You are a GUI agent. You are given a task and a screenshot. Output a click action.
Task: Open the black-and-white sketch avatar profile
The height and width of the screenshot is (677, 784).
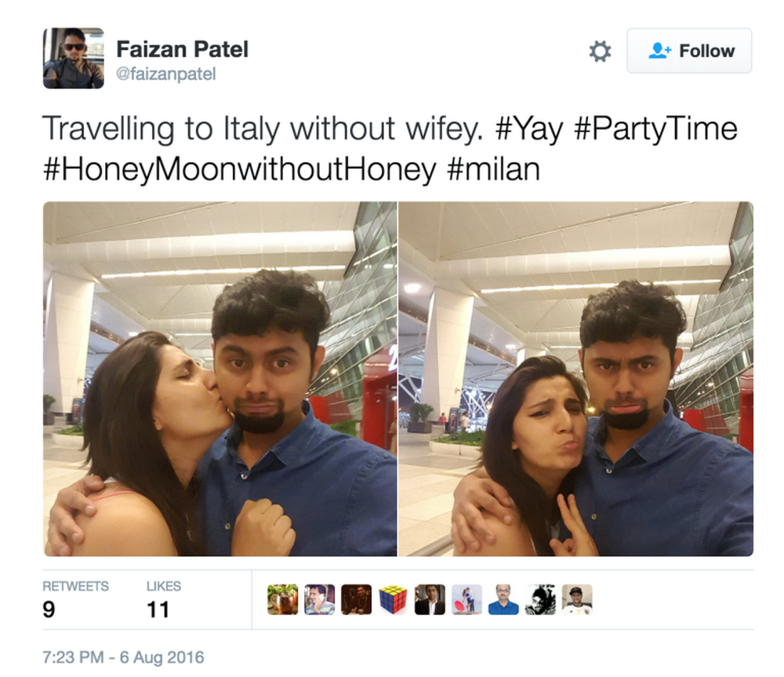pos(540,599)
